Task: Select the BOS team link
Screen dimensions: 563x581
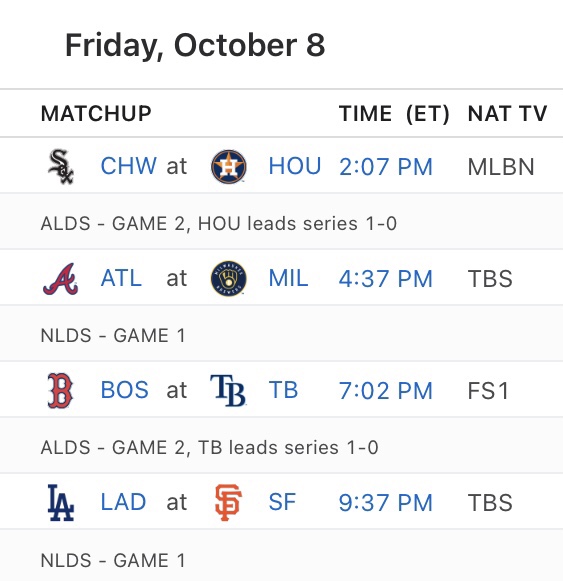Action: [x=125, y=390]
